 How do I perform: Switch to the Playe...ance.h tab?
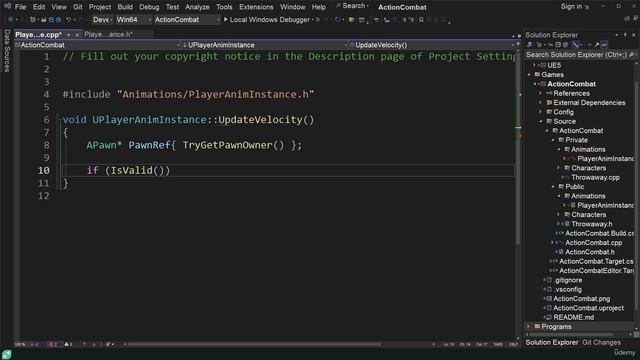point(108,35)
